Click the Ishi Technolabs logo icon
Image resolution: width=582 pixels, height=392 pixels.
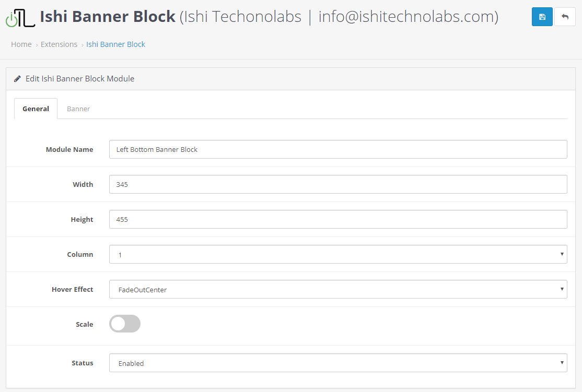[20, 18]
